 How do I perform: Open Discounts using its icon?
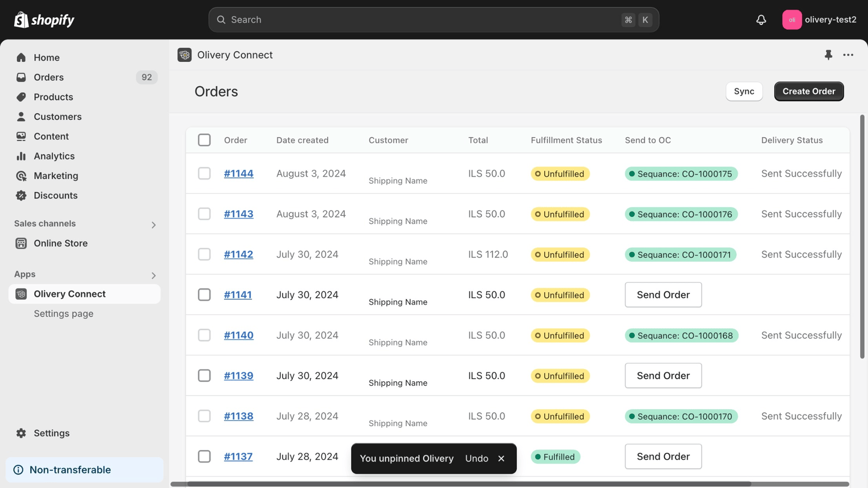(21, 195)
